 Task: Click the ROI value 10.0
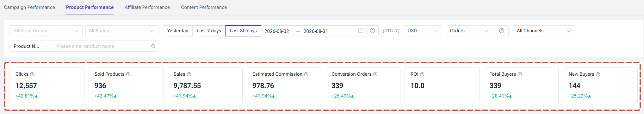pos(418,86)
